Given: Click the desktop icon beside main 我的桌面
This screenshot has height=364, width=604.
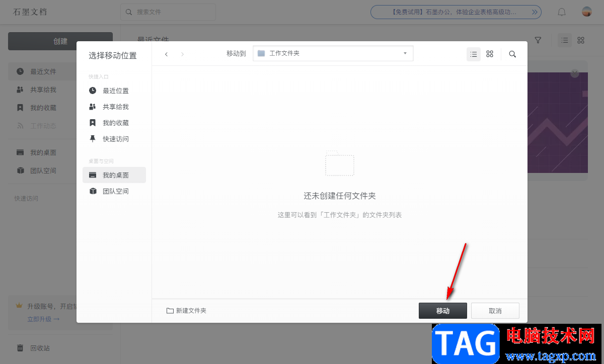Looking at the screenshot, I should pos(20,152).
